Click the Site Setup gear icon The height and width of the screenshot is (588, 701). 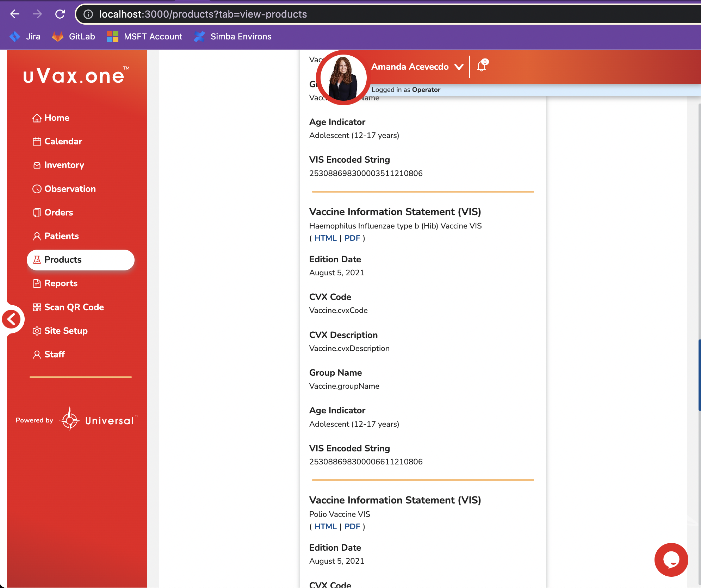(37, 331)
